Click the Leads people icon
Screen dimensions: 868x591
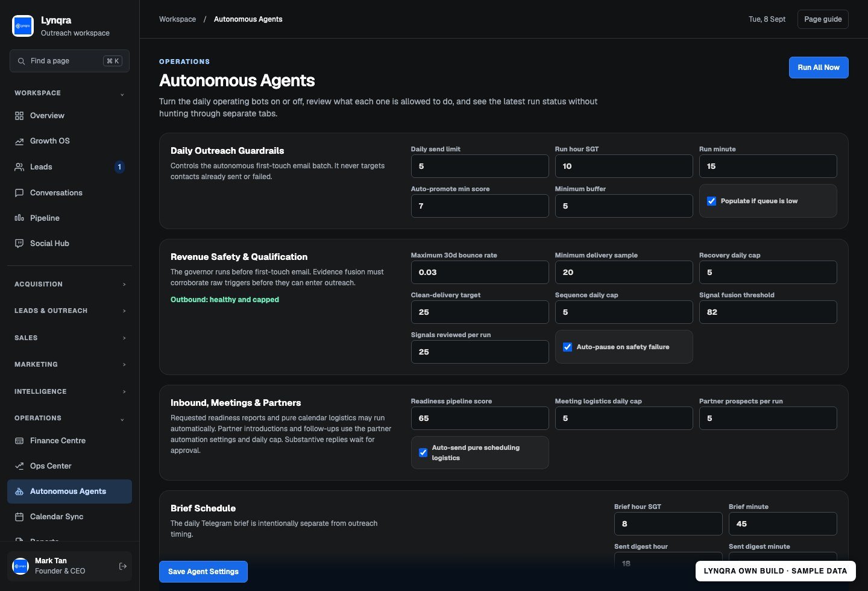click(x=19, y=167)
